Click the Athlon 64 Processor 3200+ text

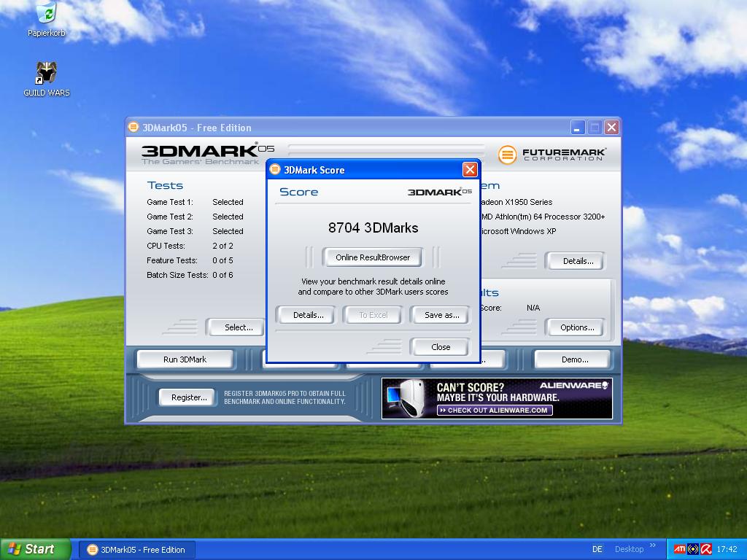(x=543, y=217)
